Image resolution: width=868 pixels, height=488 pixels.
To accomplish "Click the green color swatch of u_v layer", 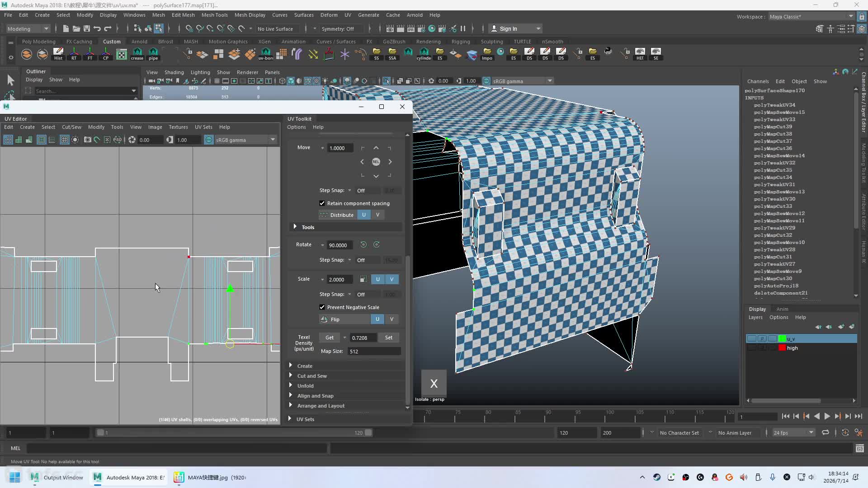I will coord(782,339).
